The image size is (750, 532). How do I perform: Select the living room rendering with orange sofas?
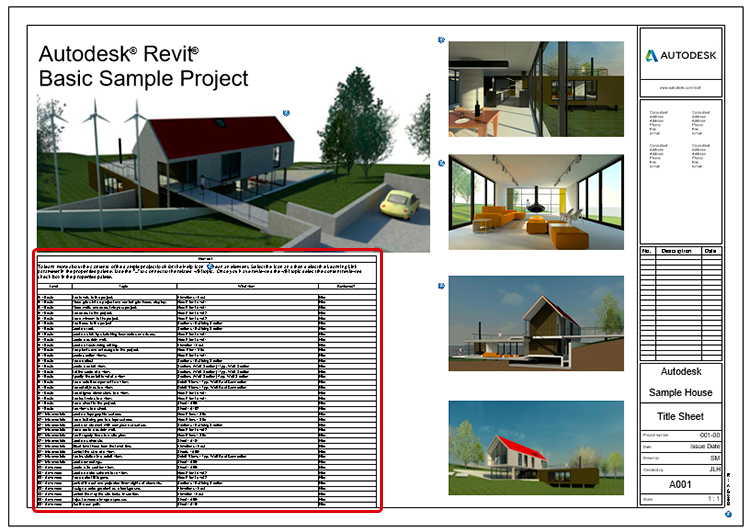pos(536,202)
